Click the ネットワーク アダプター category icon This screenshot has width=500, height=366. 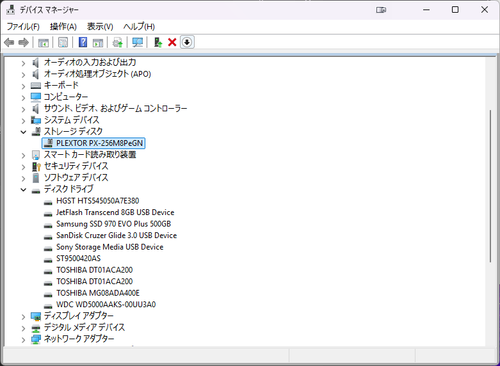click(36, 339)
